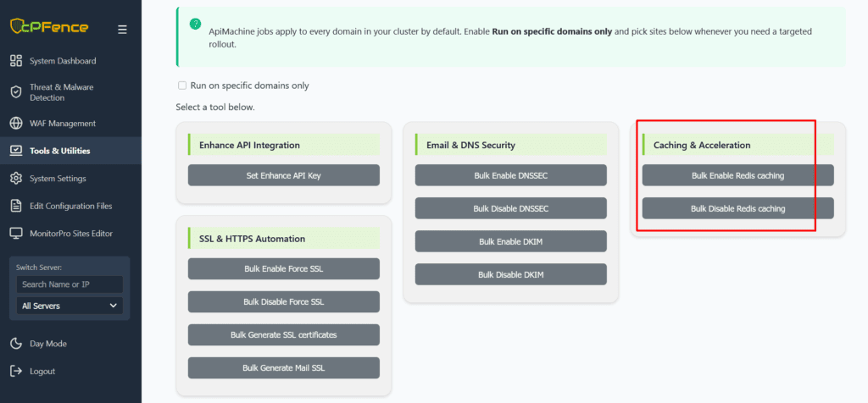Click Set Enhance API Key button

[283, 175]
